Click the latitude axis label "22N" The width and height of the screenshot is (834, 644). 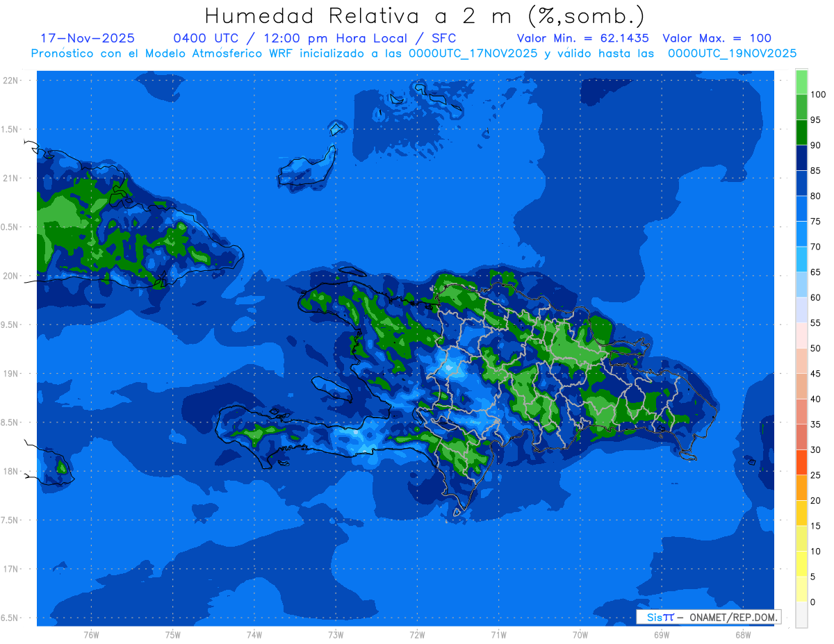pyautogui.click(x=10, y=80)
